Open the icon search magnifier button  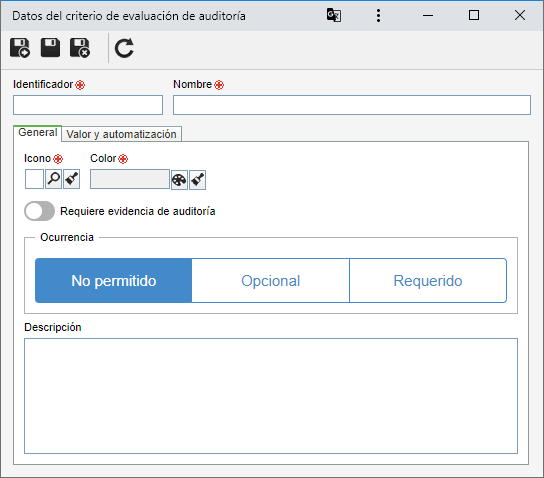[x=53, y=179]
